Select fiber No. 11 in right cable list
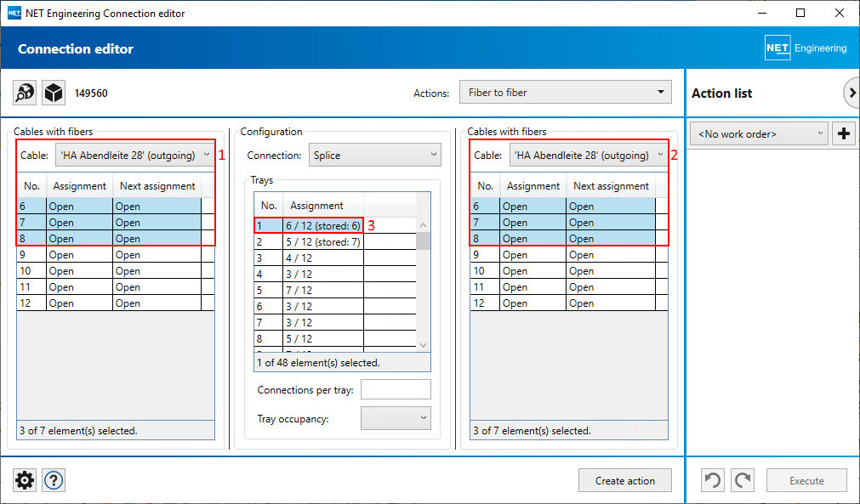The width and height of the screenshot is (860, 504). pos(569,287)
